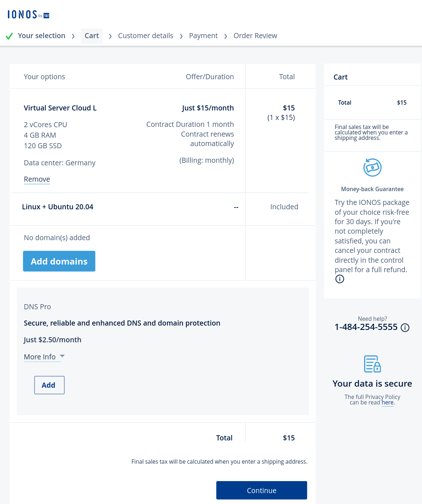Viewport: 422px width, 504px height.
Task: Add DNS Pro to the cart
Action: click(49, 385)
